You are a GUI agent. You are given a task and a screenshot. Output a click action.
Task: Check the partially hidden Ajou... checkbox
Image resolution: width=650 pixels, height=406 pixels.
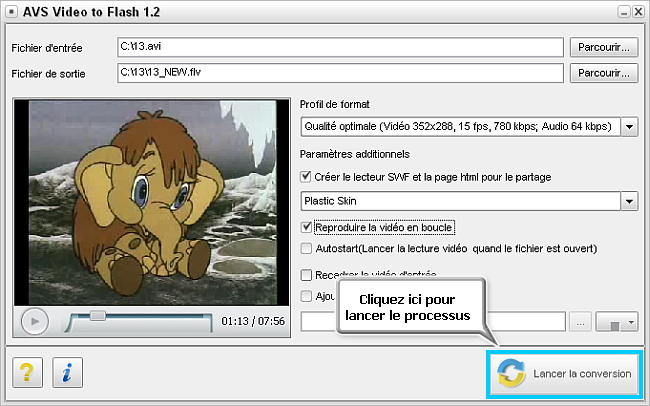pos(306,296)
